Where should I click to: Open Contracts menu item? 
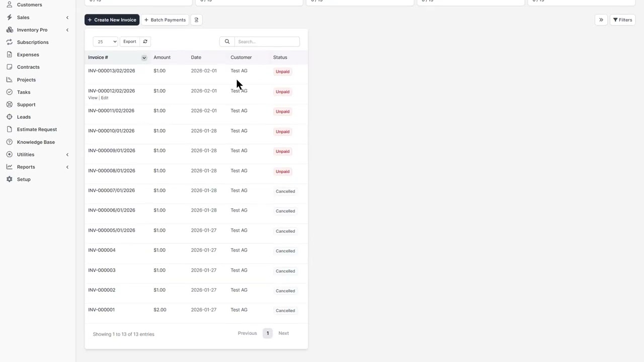(28, 67)
